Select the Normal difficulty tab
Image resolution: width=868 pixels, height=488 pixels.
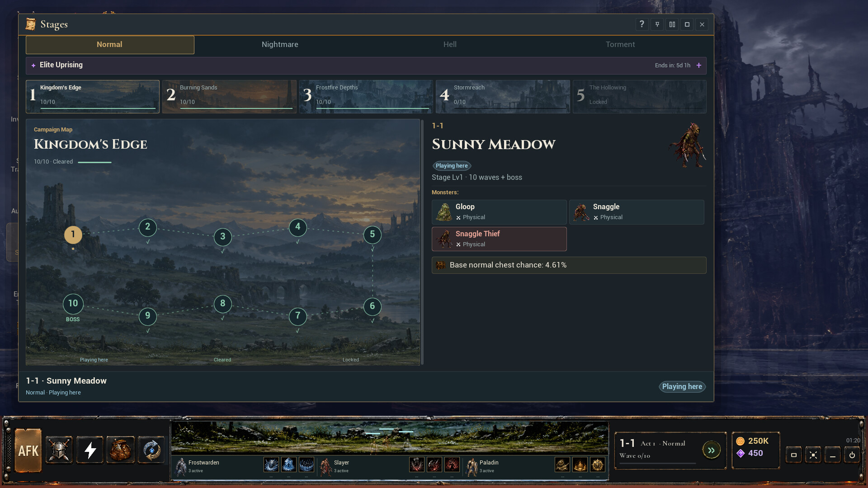(110, 45)
